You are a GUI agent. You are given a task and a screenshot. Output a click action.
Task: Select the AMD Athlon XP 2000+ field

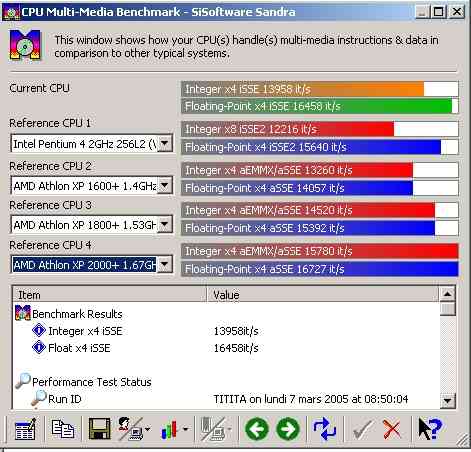(x=84, y=265)
